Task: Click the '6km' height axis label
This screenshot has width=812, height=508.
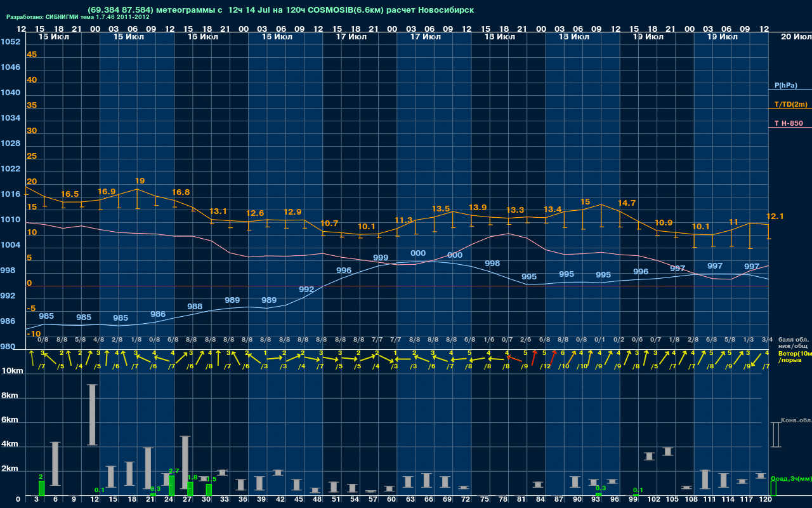Action: click(x=11, y=420)
